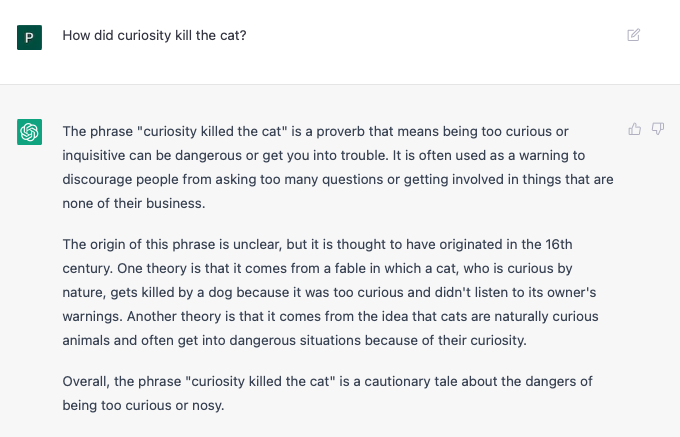This screenshot has height=437, width=680.
Task: Click the user question about curiosity
Action: coord(154,35)
